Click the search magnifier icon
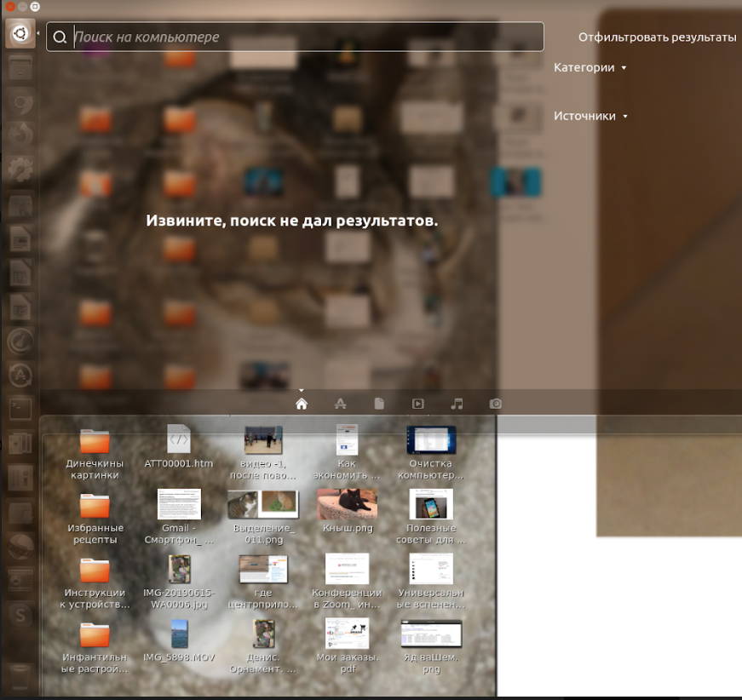Viewport: 742px width, 700px height. click(60, 37)
